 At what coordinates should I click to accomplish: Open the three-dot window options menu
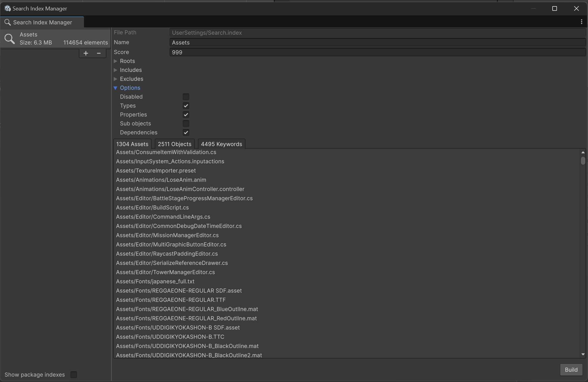(x=581, y=22)
